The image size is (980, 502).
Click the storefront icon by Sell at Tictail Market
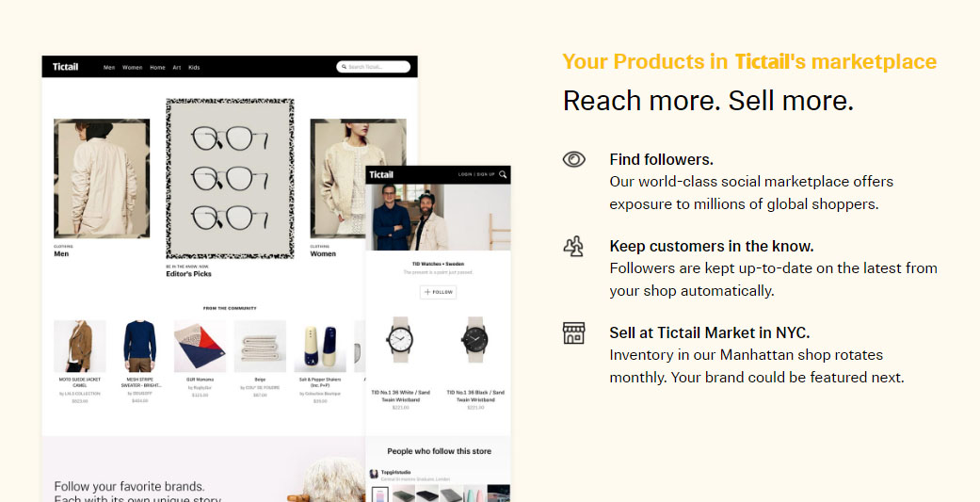[x=573, y=333]
